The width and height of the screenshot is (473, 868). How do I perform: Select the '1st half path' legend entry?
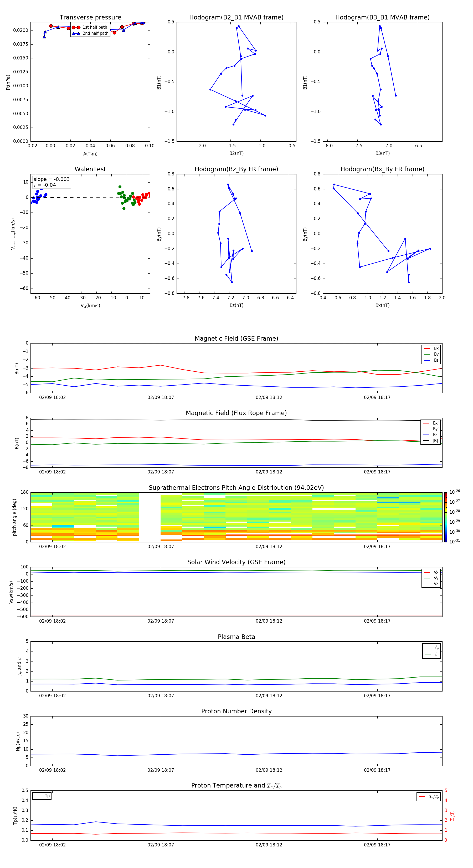click(90, 27)
